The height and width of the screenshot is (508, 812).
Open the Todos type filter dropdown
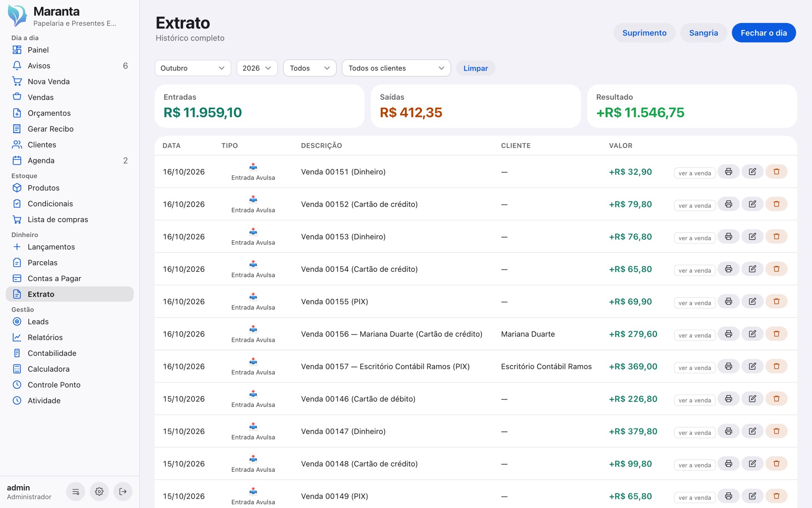click(x=309, y=68)
